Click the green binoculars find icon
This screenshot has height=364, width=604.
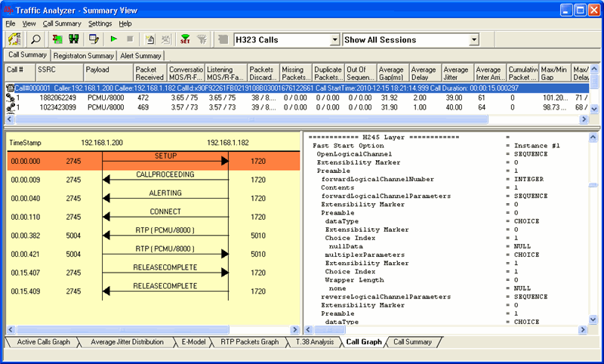click(73, 39)
